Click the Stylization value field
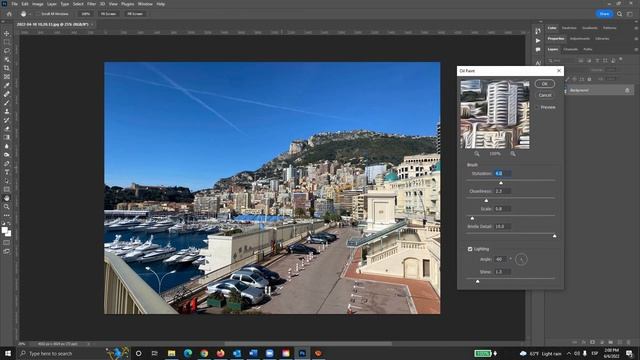The width and height of the screenshot is (640, 360). click(x=503, y=173)
